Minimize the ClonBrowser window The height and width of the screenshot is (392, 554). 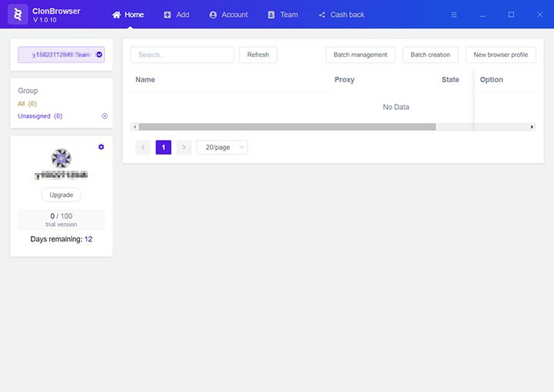pyautogui.click(x=482, y=15)
